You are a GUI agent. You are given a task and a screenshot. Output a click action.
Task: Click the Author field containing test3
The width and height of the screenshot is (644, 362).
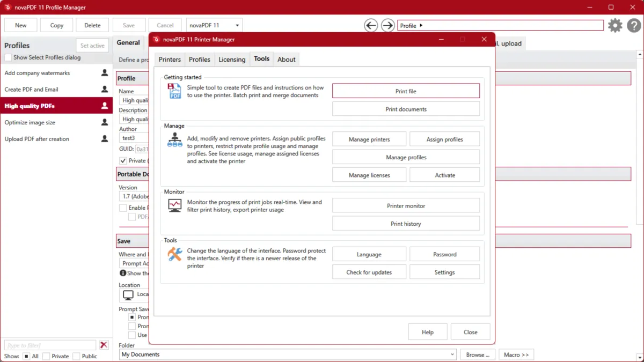coord(134,138)
